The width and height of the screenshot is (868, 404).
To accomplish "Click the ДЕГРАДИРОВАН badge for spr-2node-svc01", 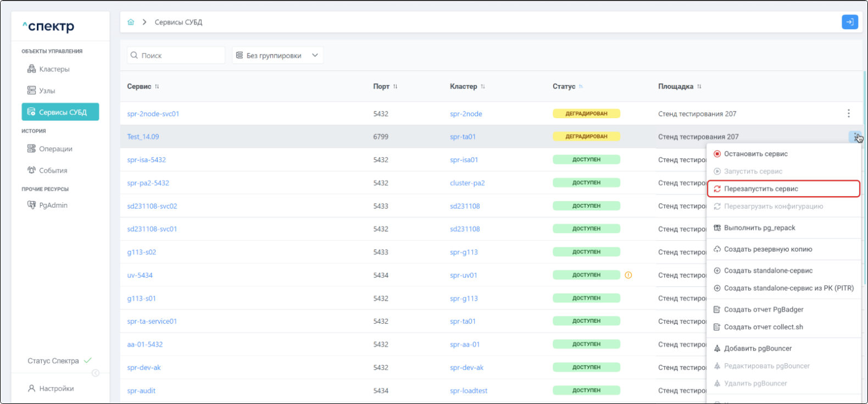I will [586, 113].
